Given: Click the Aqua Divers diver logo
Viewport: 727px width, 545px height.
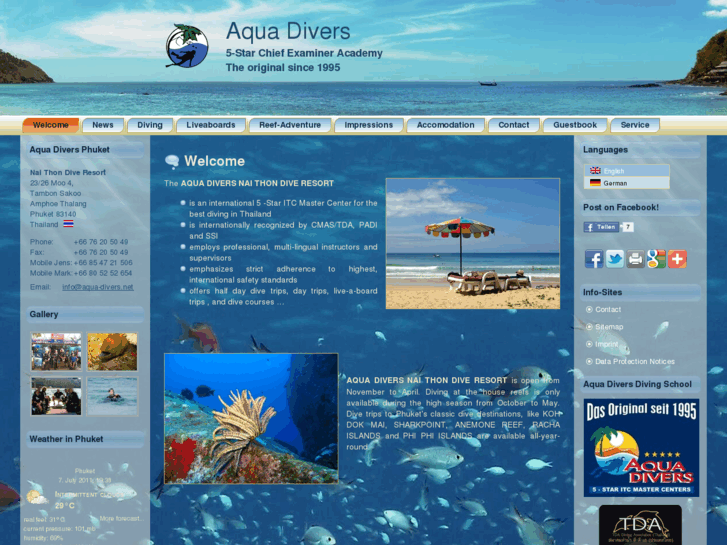Looking at the screenshot, I should (187, 46).
